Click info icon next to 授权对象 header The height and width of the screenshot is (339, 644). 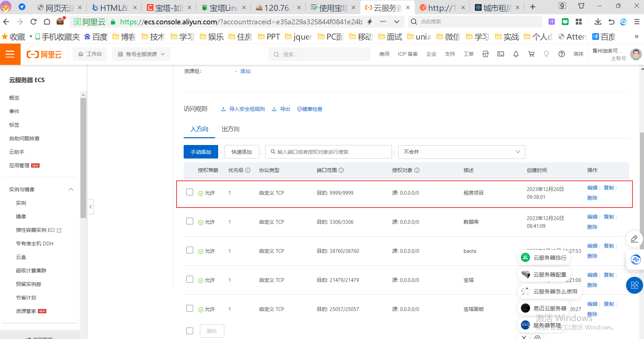417,170
